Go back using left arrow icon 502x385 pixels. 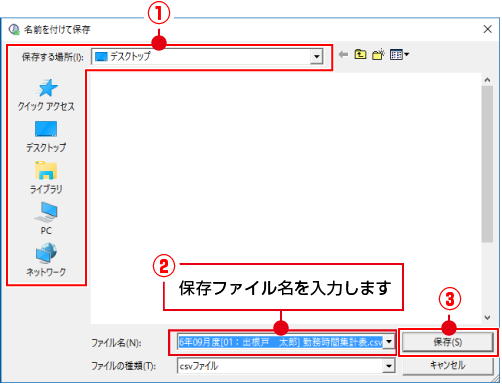(x=343, y=54)
